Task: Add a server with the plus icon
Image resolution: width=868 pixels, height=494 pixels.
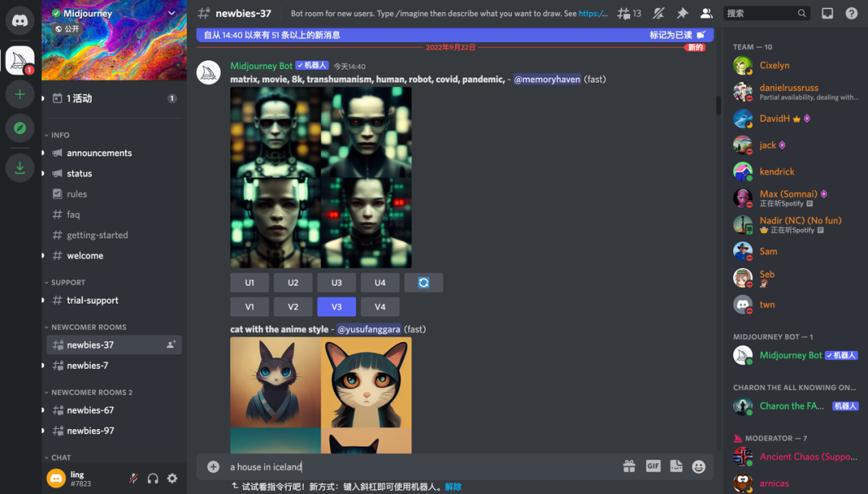Action: pyautogui.click(x=20, y=95)
